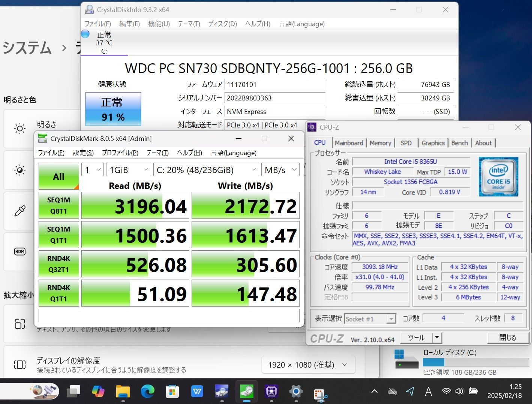The height and width of the screenshot is (404, 532).
Task: Switch to CPU-Z on the taskbar
Action: coord(271,392)
